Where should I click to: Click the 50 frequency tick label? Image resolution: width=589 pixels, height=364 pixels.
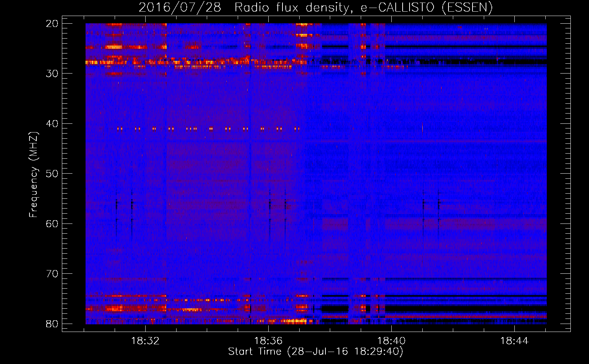(52, 174)
